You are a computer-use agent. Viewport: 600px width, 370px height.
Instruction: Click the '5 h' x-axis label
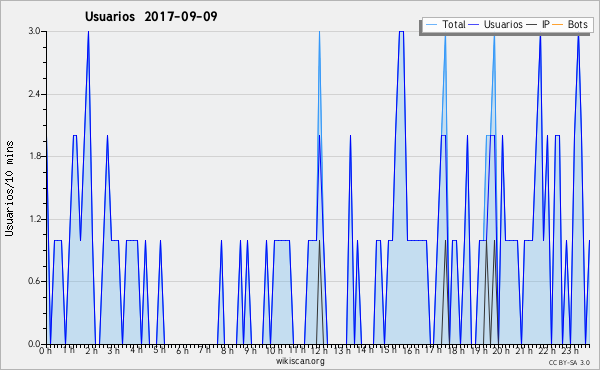(x=159, y=350)
